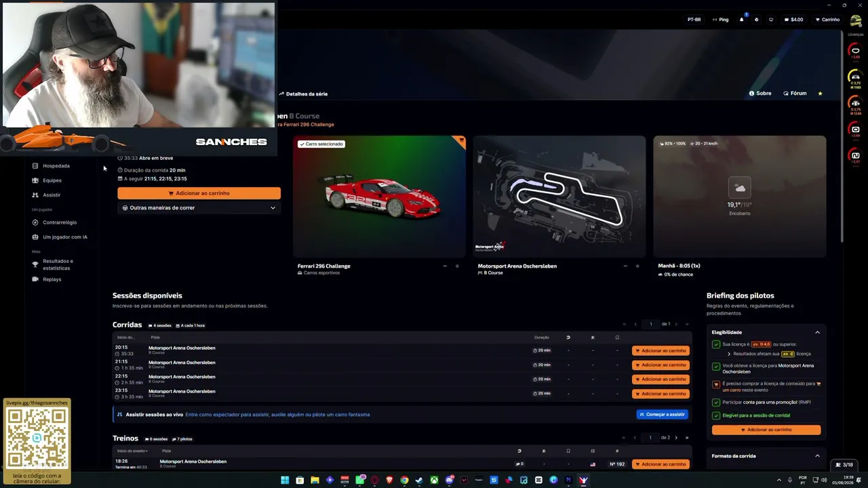Open the Equipes sidebar item
This screenshot has width=868, height=488.
(52, 180)
